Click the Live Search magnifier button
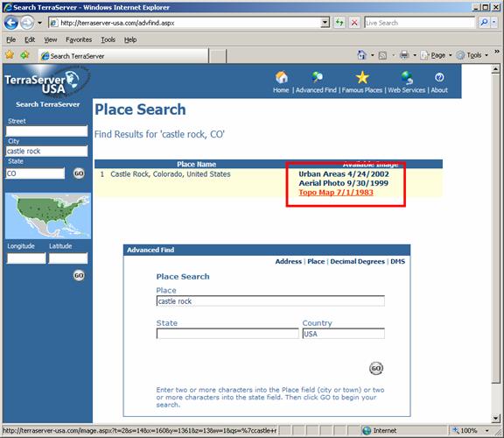The height and width of the screenshot is (438, 504). click(x=484, y=23)
